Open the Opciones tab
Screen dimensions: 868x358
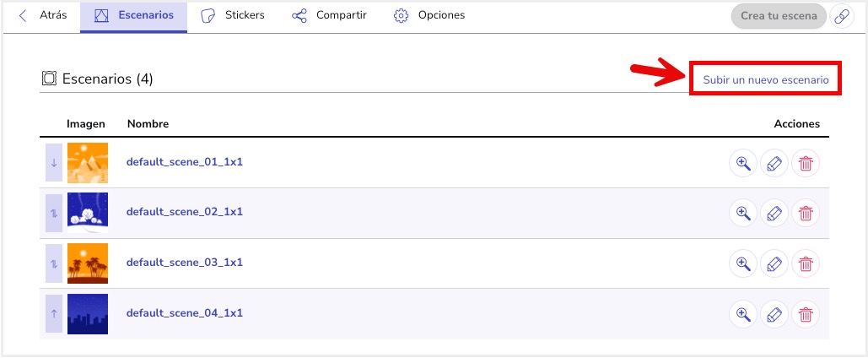pyautogui.click(x=429, y=15)
